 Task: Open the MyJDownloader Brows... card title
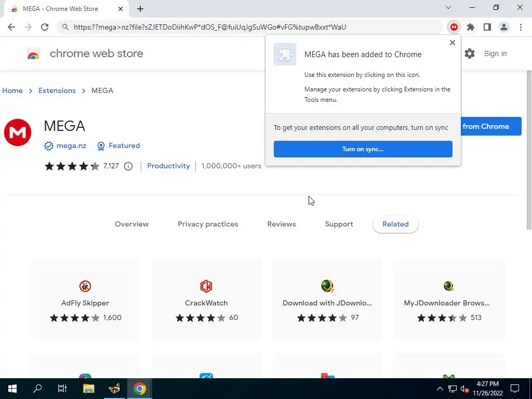(446, 303)
